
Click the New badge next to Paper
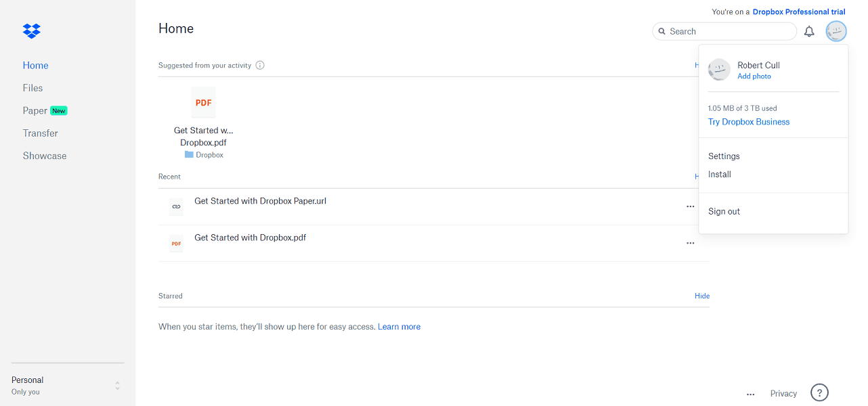click(59, 111)
